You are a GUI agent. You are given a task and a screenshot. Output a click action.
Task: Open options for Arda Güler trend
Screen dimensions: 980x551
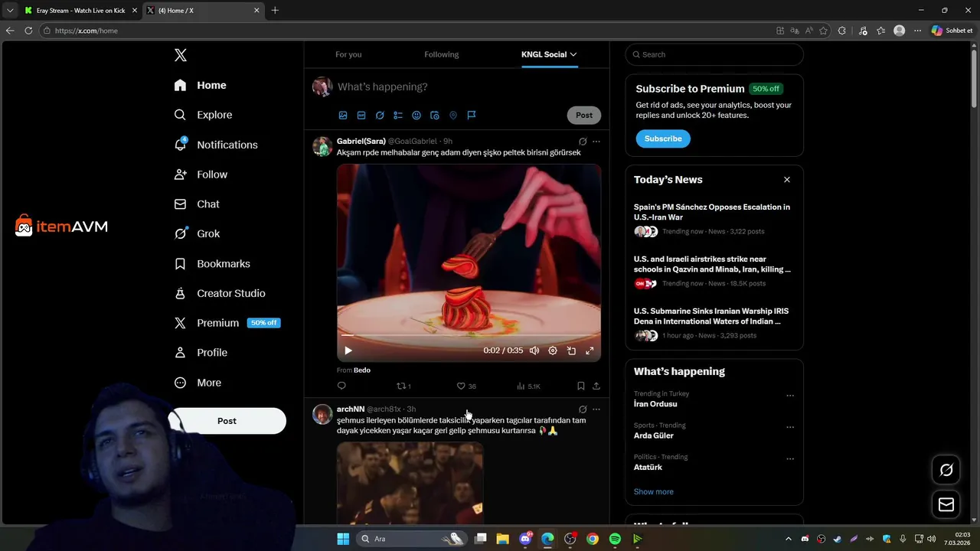(790, 428)
